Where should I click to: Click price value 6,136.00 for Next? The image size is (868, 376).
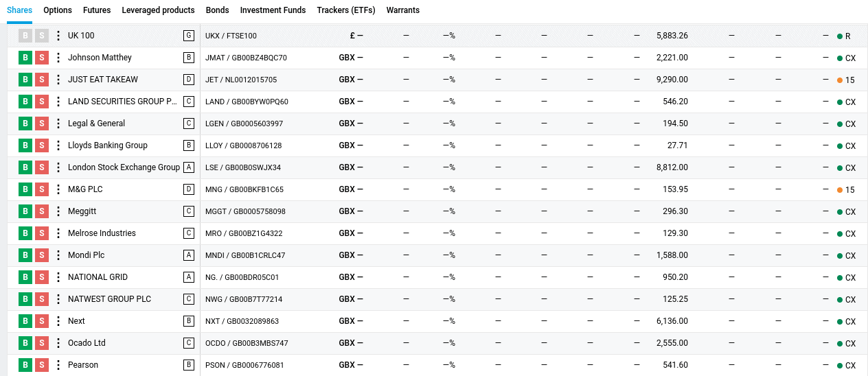672,321
